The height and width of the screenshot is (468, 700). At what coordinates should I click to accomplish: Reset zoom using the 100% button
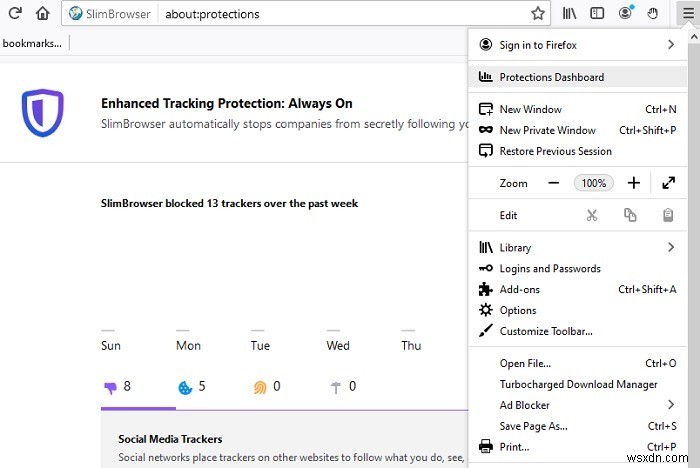pos(594,183)
